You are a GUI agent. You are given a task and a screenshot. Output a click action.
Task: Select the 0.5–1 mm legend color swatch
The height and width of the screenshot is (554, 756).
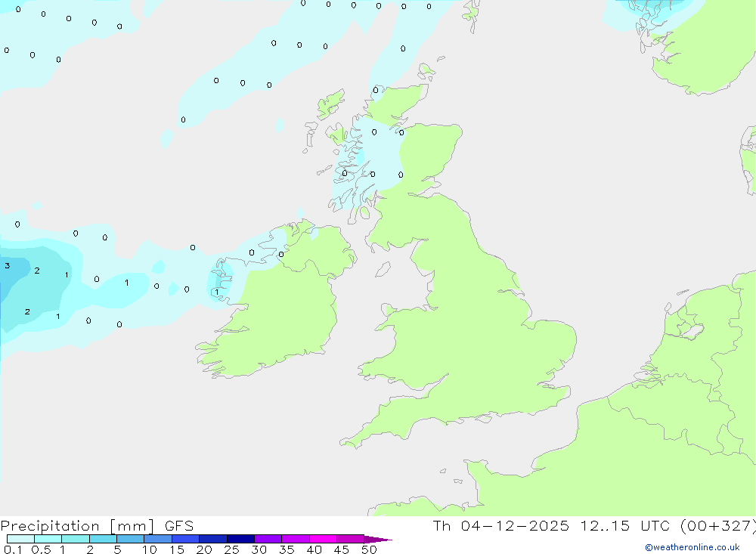click(48, 539)
